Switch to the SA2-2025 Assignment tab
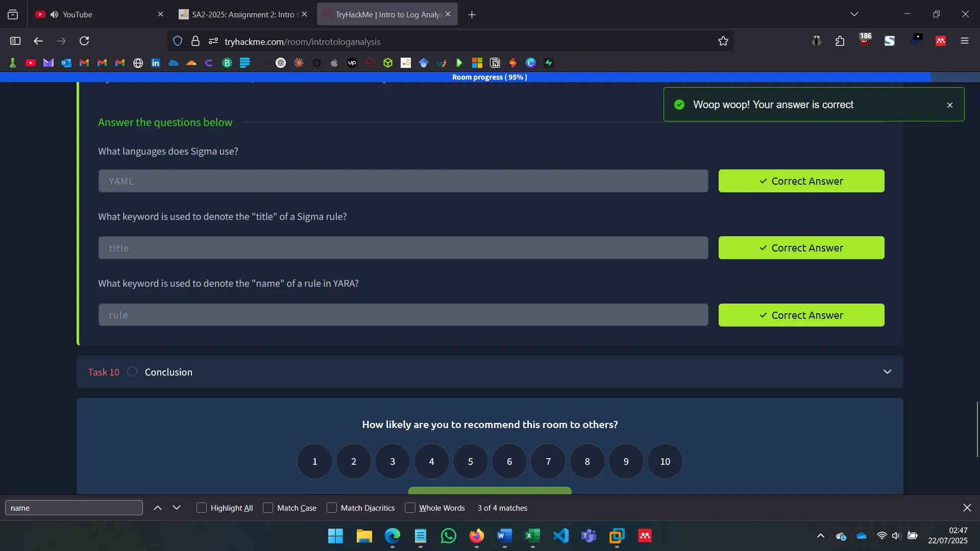Image resolution: width=980 pixels, height=551 pixels. pyautogui.click(x=240, y=14)
